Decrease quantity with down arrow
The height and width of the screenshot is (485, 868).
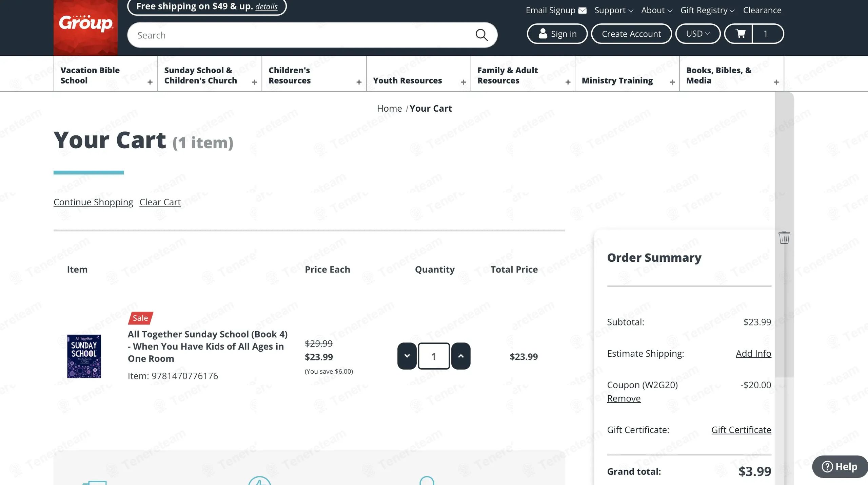407,356
